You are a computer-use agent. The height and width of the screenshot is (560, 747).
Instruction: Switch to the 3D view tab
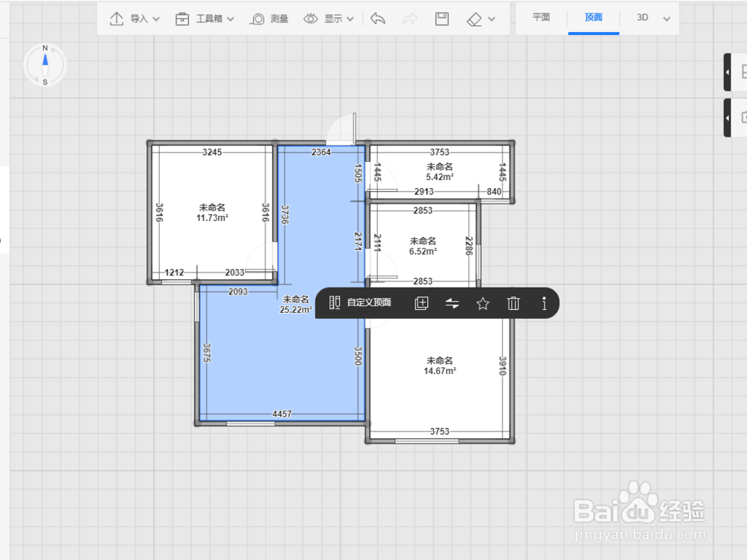(x=642, y=18)
